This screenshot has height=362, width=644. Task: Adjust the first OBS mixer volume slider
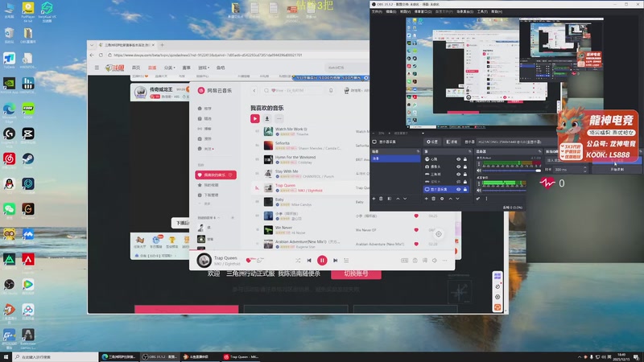point(512,171)
